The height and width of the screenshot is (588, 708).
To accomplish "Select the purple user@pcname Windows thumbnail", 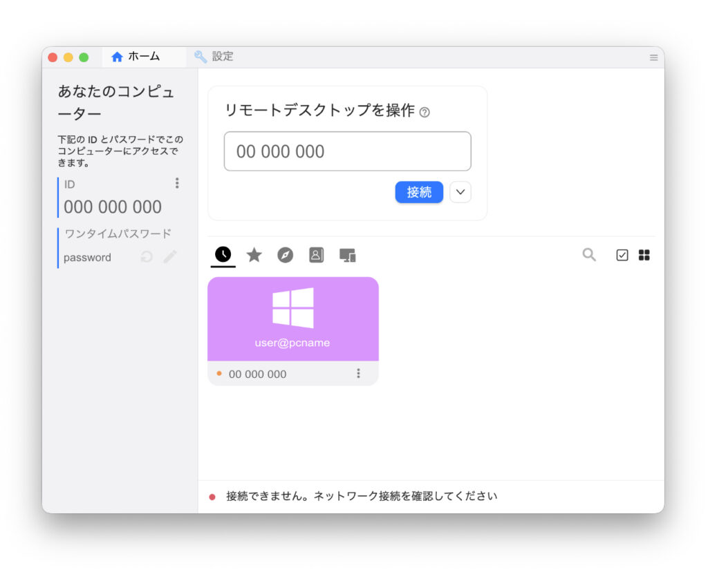I will tap(292, 319).
